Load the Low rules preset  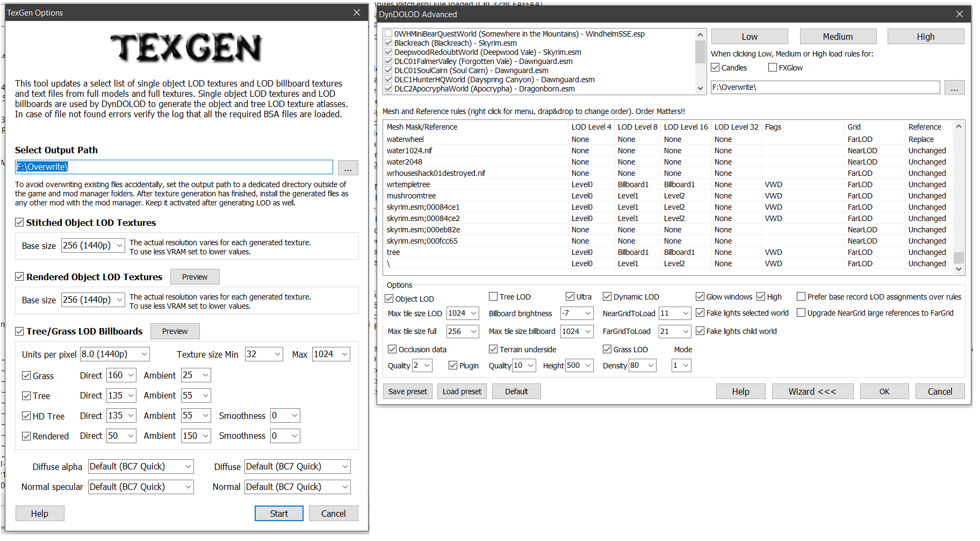pos(750,37)
